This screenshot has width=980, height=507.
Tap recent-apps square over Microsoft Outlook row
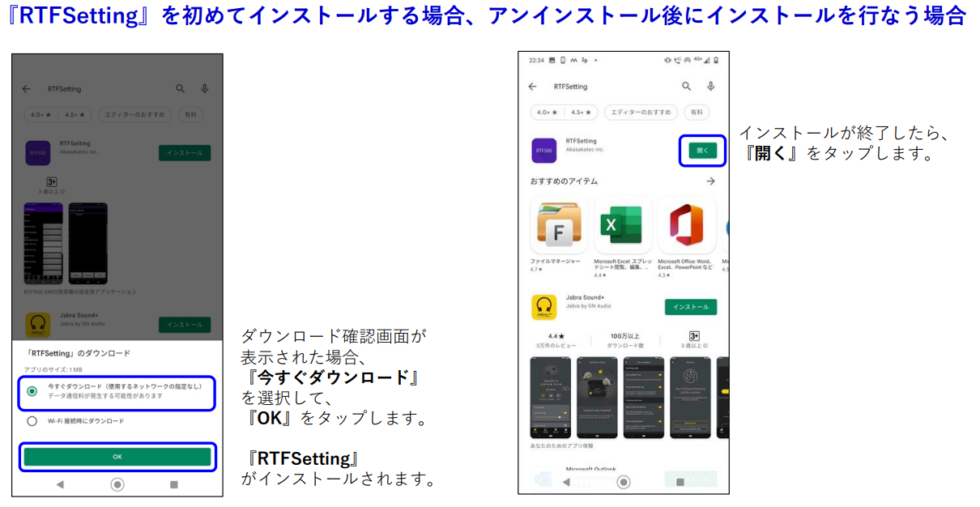680,482
